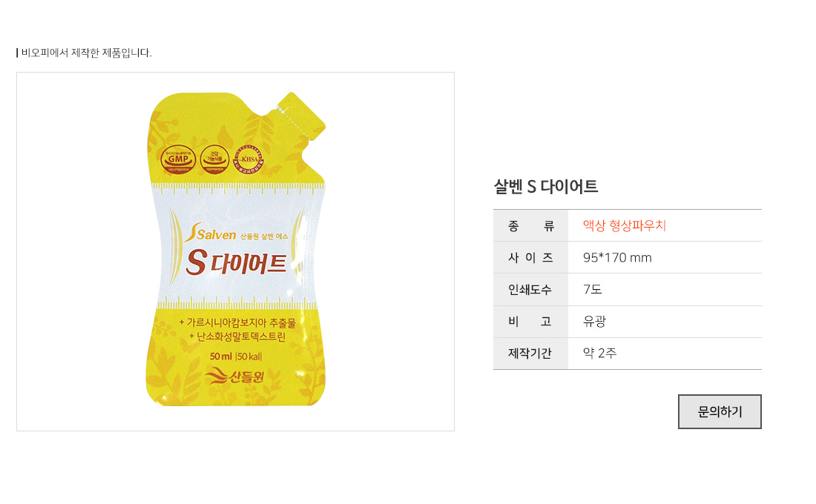The width and height of the screenshot is (816, 504).
Task: Click the 가르시니아캄보지아 추출물 ingredient text
Action: click(x=238, y=322)
